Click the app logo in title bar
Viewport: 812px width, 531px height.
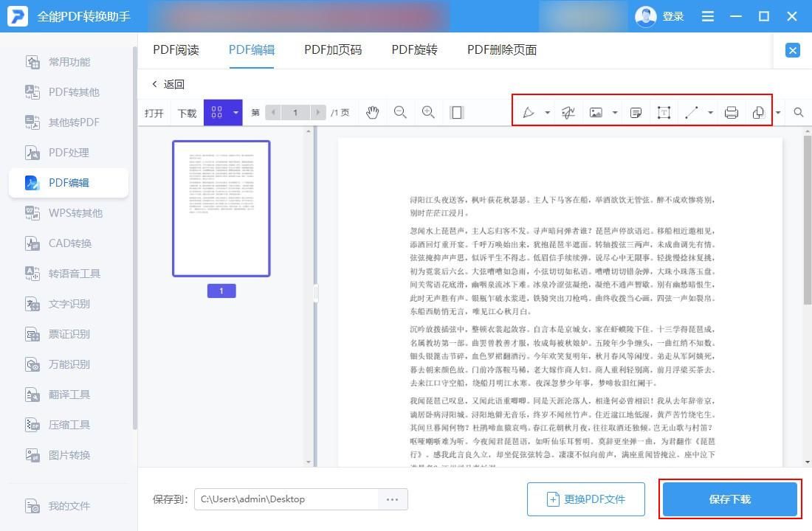tap(17, 16)
